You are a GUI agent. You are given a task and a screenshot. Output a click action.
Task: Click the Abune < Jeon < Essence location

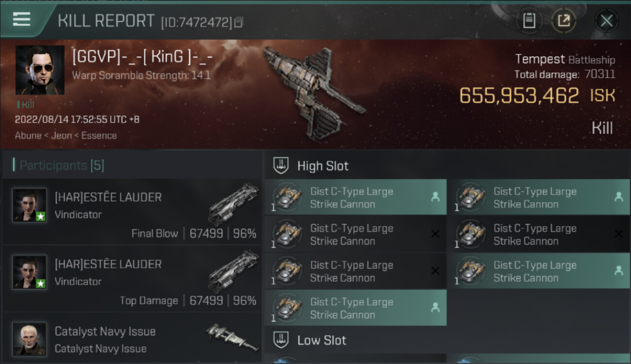coord(66,135)
